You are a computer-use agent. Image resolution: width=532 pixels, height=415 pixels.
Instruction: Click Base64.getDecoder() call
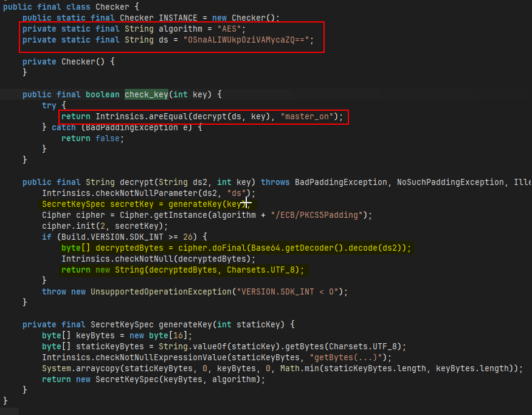[297, 248]
